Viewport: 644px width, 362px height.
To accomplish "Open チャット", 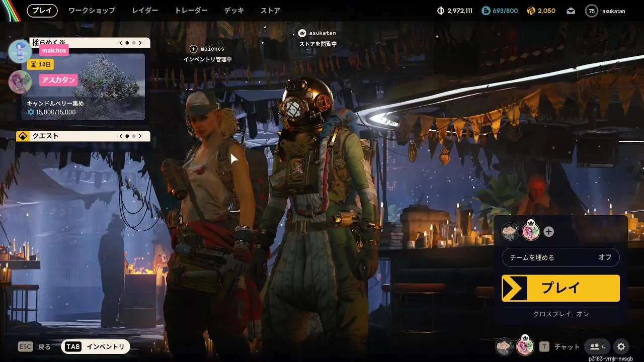I will 567,347.
